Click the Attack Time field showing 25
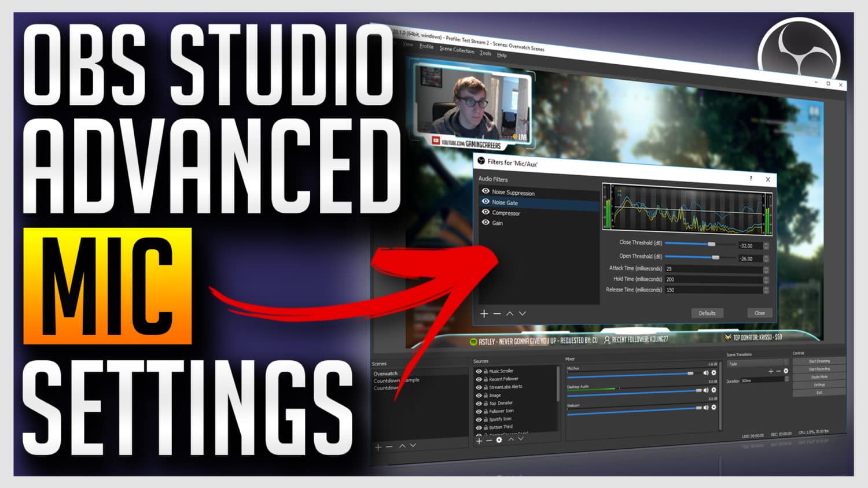The image size is (868, 488). click(714, 269)
